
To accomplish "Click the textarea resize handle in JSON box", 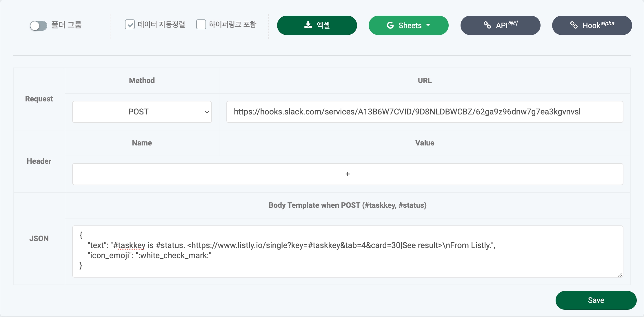I will (620, 274).
